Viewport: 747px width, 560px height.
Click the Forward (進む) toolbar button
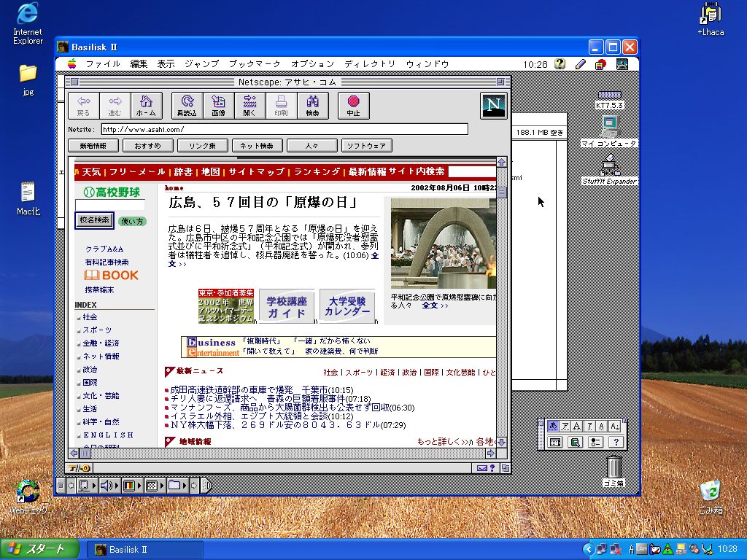(x=115, y=105)
